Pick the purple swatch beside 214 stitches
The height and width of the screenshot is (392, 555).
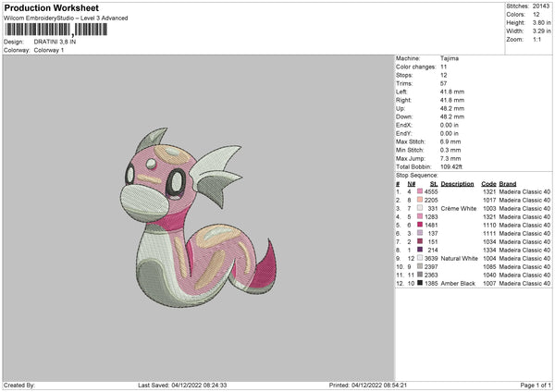(x=420, y=250)
